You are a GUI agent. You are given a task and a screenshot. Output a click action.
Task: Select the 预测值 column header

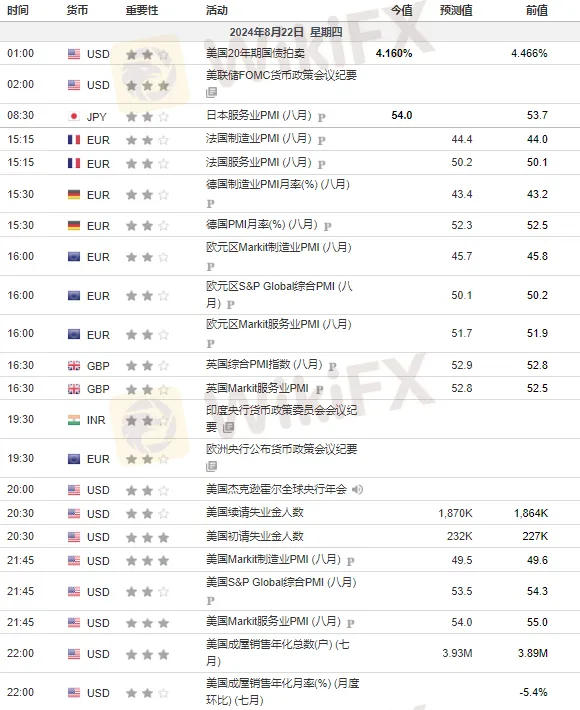pos(456,10)
